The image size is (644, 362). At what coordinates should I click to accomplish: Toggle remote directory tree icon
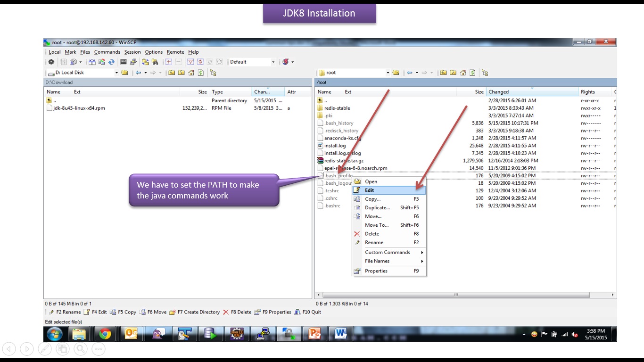(x=485, y=73)
